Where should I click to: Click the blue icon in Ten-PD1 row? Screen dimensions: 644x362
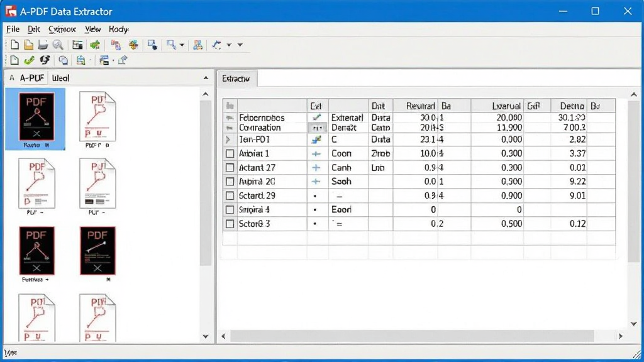click(x=316, y=140)
